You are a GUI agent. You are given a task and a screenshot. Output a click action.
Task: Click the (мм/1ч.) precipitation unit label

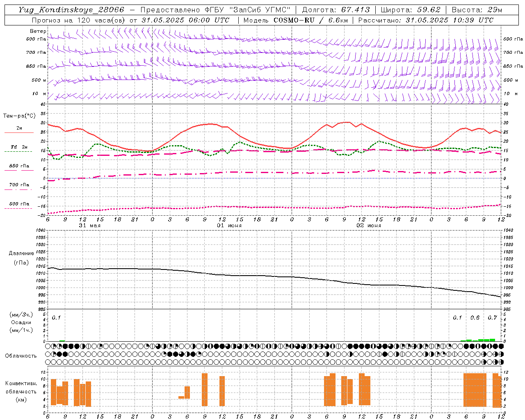coord(21,330)
